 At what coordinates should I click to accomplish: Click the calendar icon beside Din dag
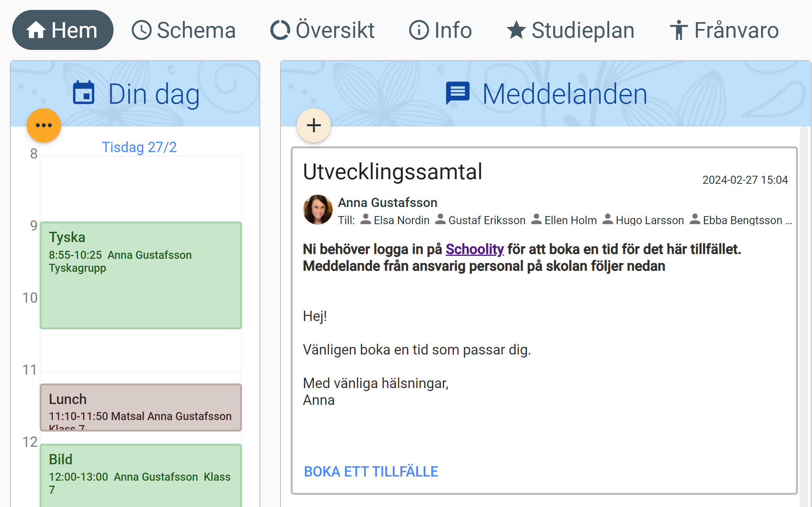coord(83,93)
